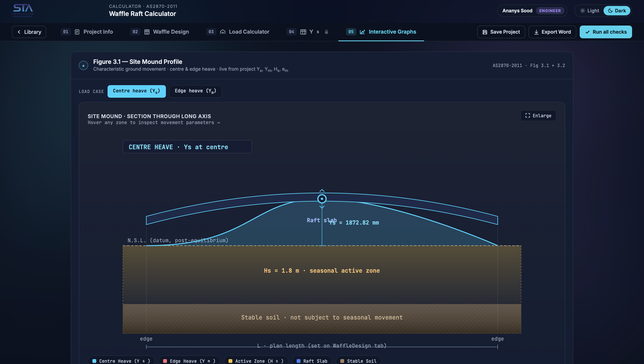Click the sun icon for Light theme
The width and height of the screenshot is (644, 364).
582,11
